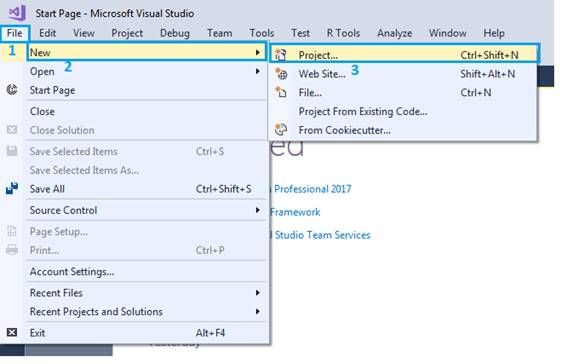Select Close in the File menu
Viewport: 569px width, 364px height.
(42, 111)
